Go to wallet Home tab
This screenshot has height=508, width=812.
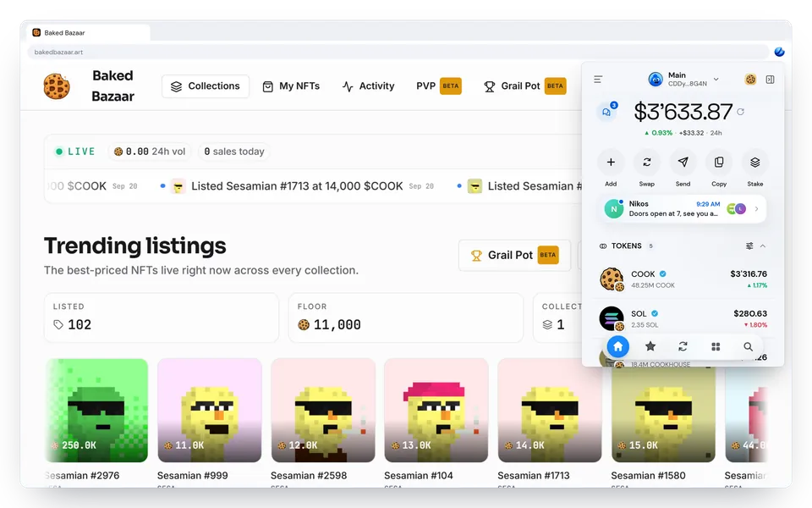click(618, 346)
